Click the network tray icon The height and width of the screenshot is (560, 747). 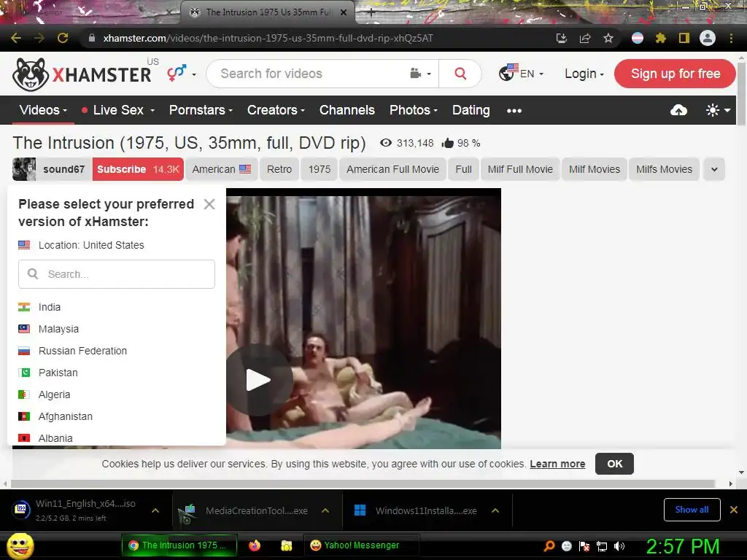pyautogui.click(x=602, y=546)
